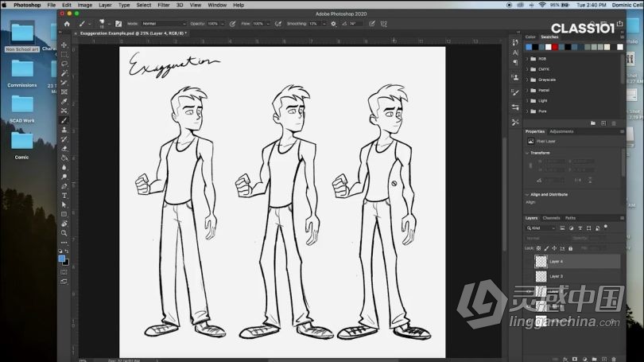Select the Hand tool

[x=64, y=224]
